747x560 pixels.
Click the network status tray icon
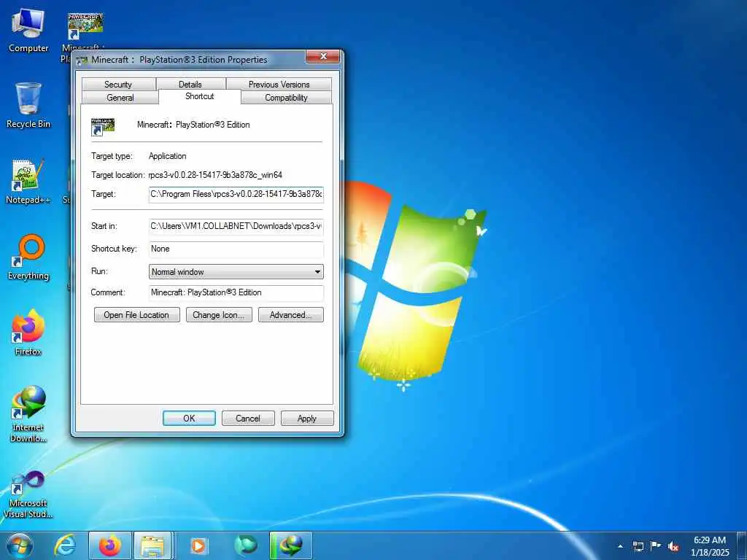coord(638,545)
